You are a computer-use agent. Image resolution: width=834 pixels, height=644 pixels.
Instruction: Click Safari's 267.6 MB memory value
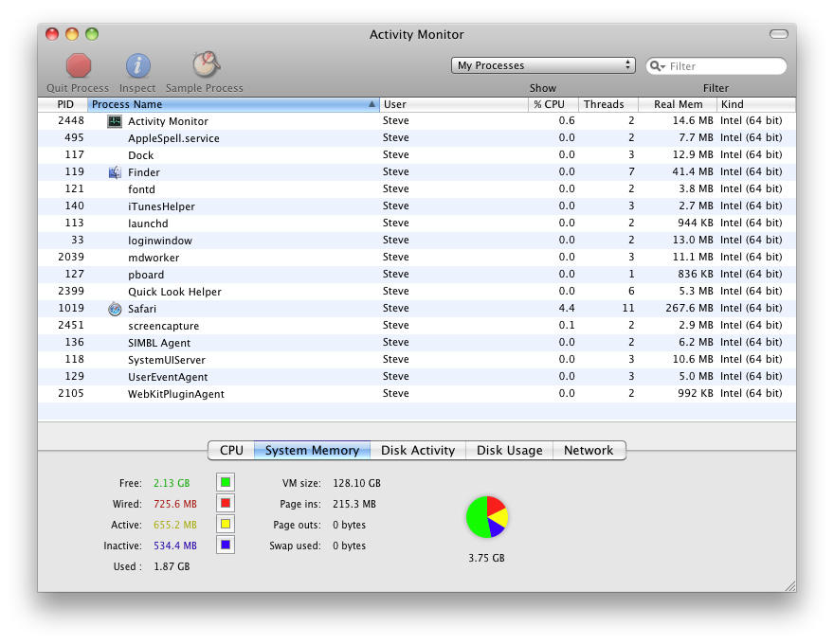click(x=689, y=308)
